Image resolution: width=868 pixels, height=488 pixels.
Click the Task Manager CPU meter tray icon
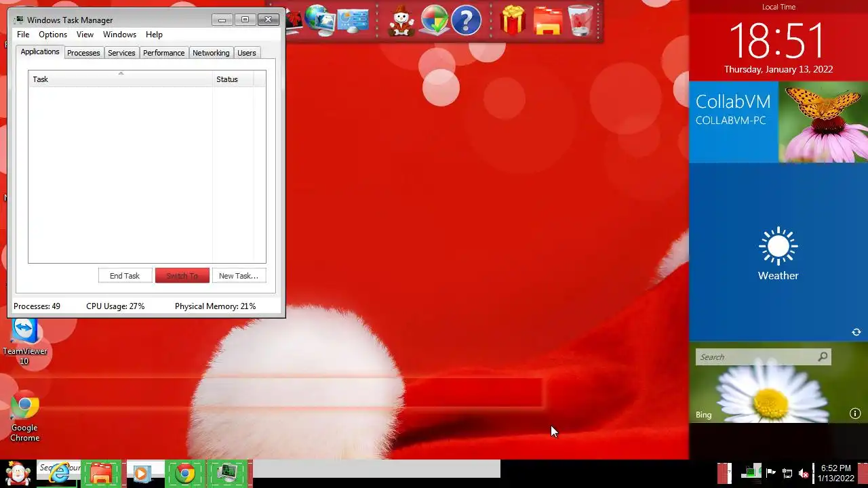point(751,473)
